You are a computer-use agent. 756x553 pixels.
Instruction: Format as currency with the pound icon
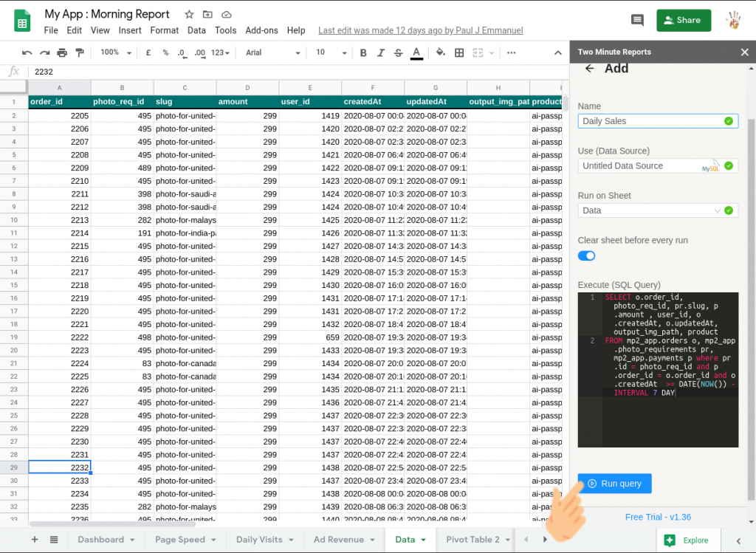[x=148, y=52]
